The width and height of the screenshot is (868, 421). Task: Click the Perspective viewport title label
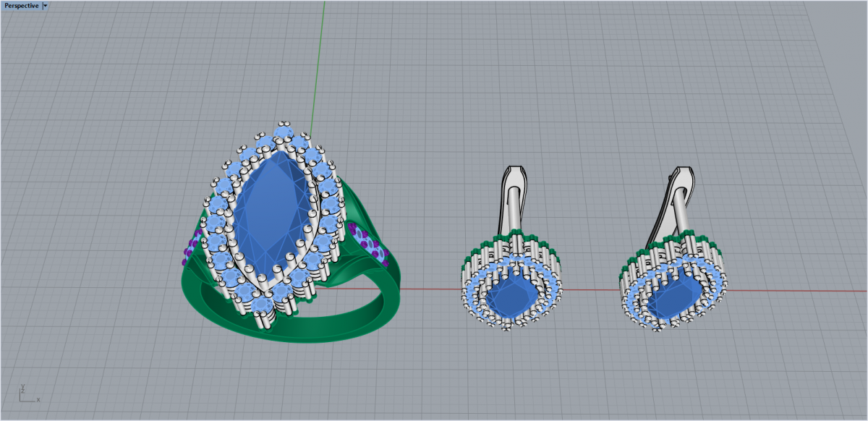click(x=21, y=6)
